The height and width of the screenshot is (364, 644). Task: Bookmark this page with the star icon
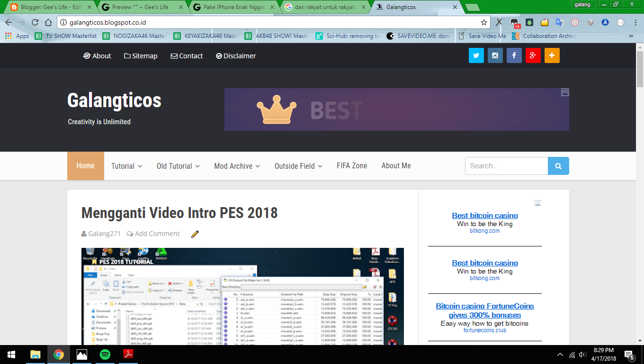tap(484, 22)
